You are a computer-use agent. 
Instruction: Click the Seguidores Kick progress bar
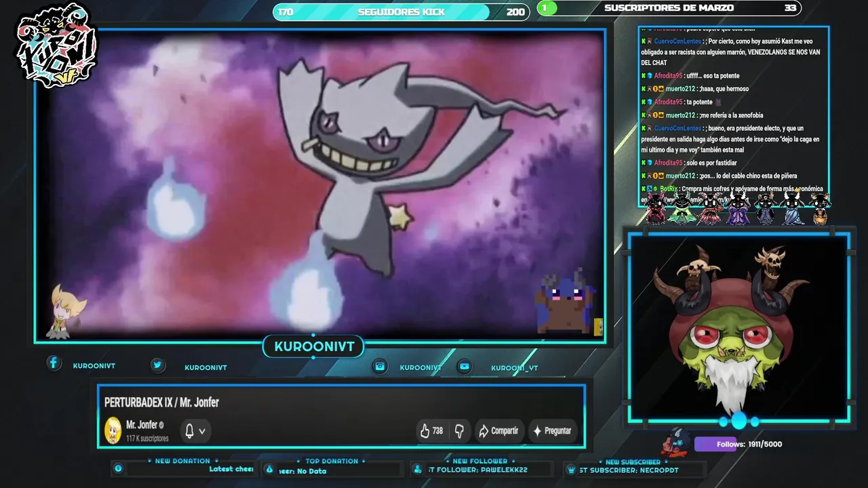pos(401,12)
